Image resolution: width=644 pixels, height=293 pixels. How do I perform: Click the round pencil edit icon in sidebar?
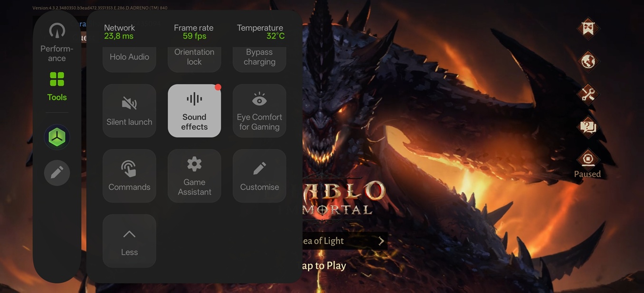[57, 173]
